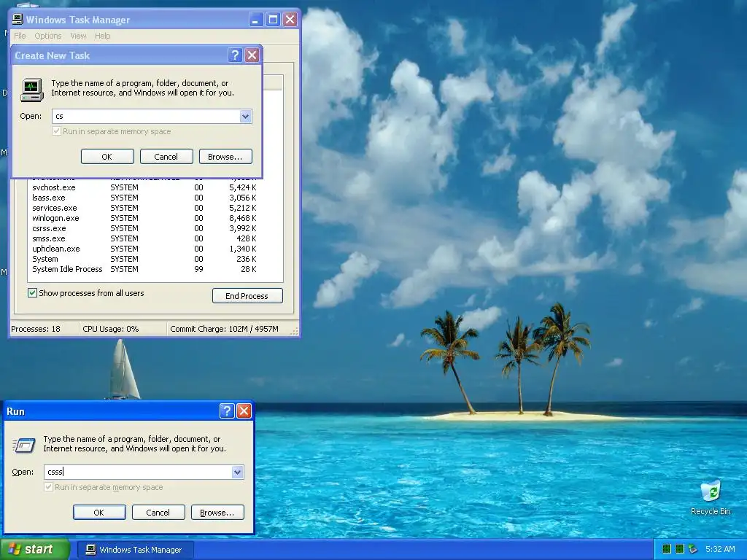Toggle Run in separate memory space in Create New Task
This screenshot has width=747, height=560.
(x=56, y=131)
